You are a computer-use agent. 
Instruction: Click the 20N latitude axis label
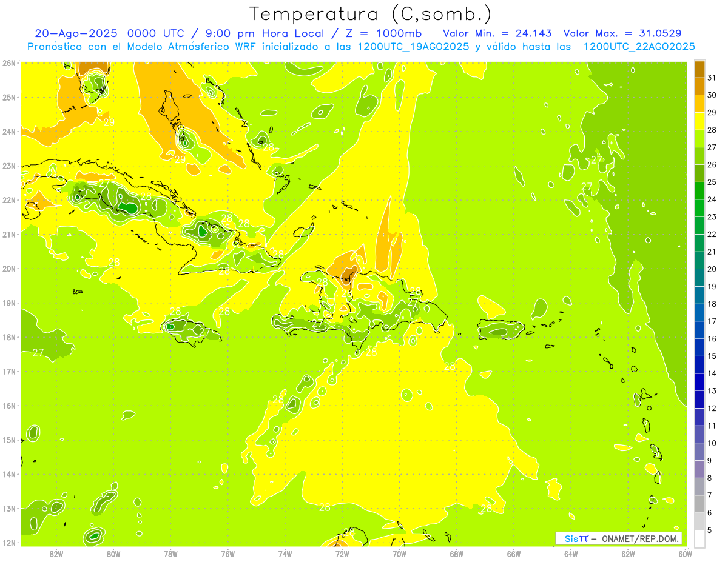pyautogui.click(x=8, y=269)
